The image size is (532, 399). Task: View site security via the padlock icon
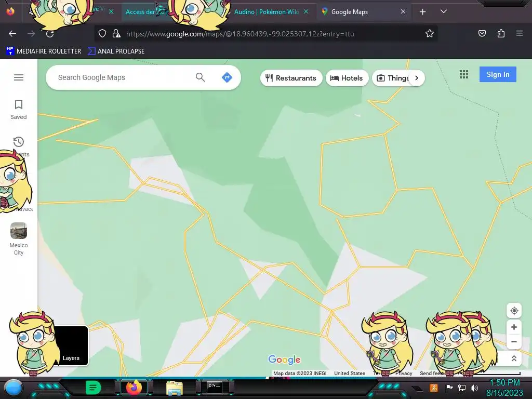point(116,34)
